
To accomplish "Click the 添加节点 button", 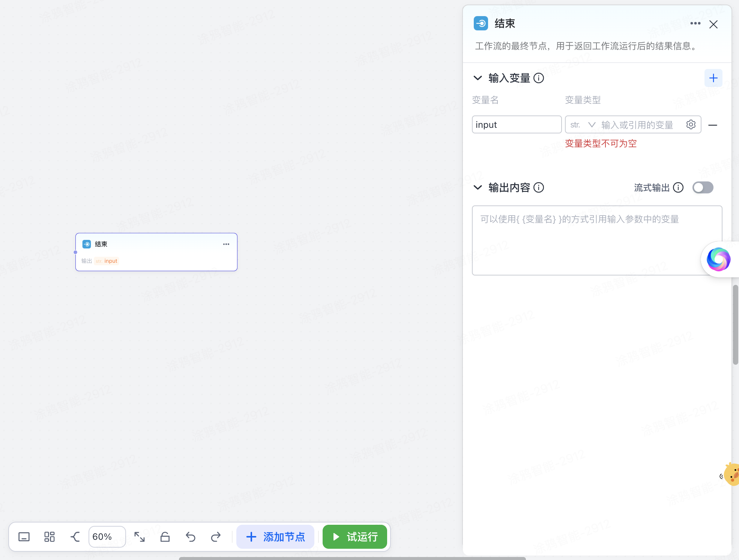I will pos(275,537).
